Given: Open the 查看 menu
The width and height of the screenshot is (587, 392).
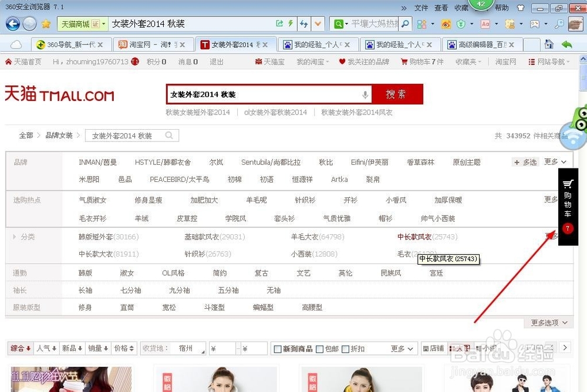Looking at the screenshot, I should coord(441,8).
